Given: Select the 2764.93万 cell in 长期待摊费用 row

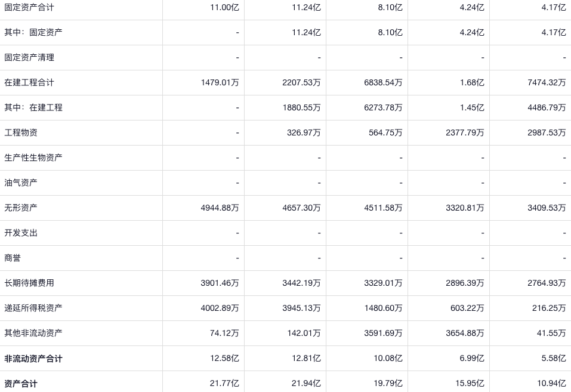Looking at the screenshot, I should point(547,283).
